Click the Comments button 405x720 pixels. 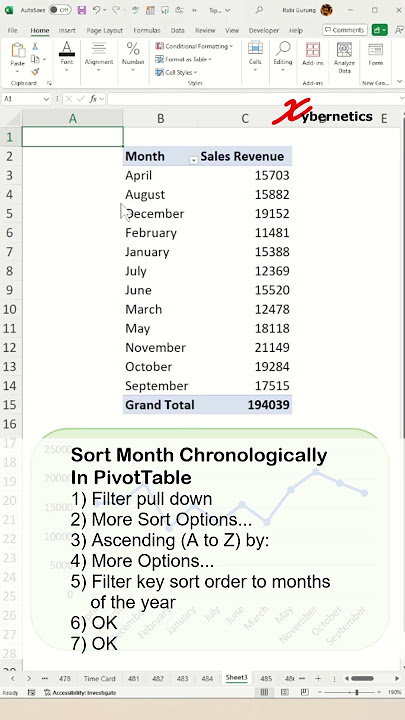(345, 30)
